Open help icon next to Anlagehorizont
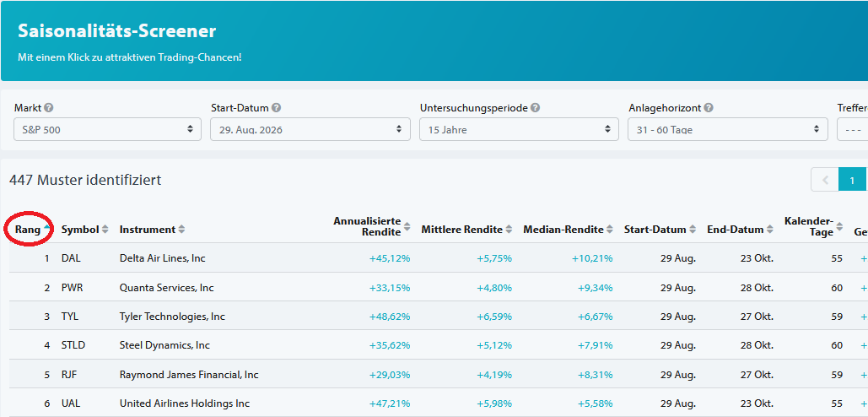This screenshot has height=417, width=868. [709, 108]
